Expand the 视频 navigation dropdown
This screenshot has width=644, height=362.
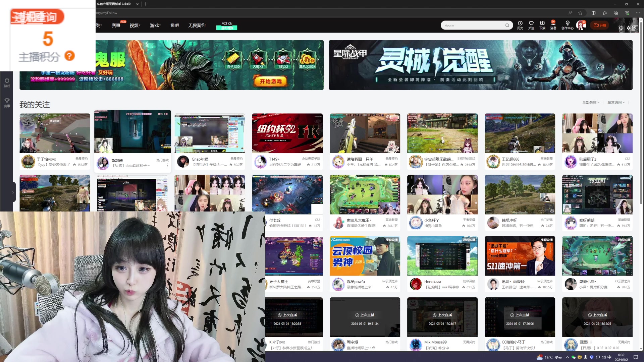(135, 25)
